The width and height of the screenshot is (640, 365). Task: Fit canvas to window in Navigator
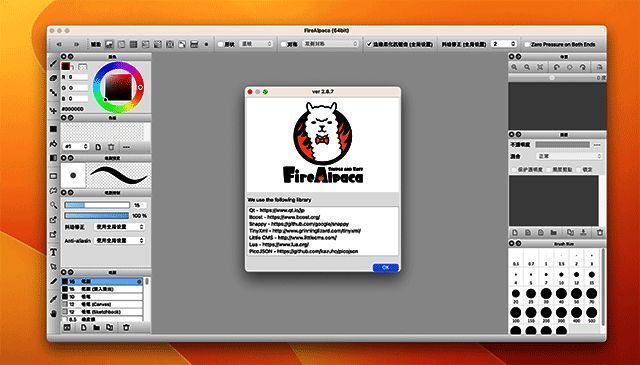coord(540,67)
